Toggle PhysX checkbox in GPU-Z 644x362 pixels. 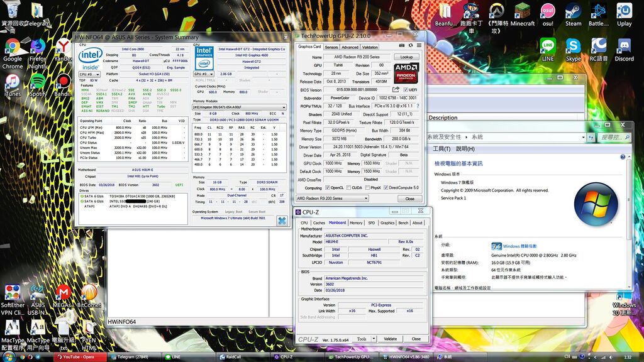pyautogui.click(x=367, y=187)
